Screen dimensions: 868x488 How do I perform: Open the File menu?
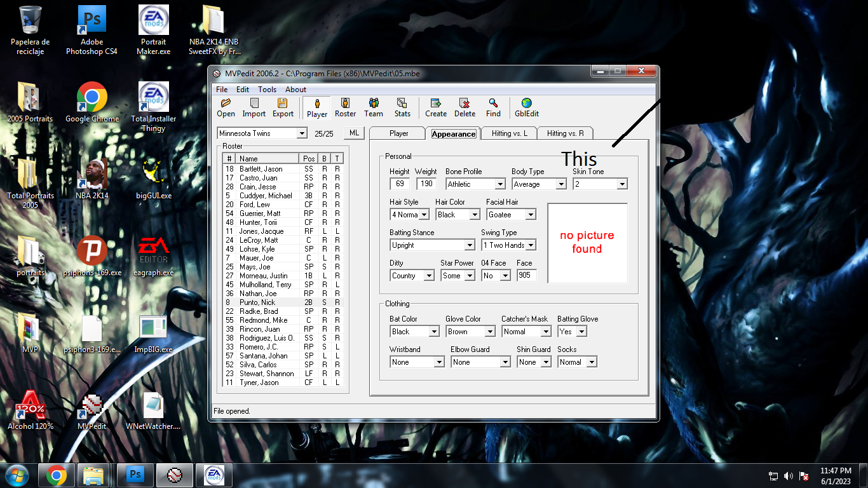(x=221, y=90)
